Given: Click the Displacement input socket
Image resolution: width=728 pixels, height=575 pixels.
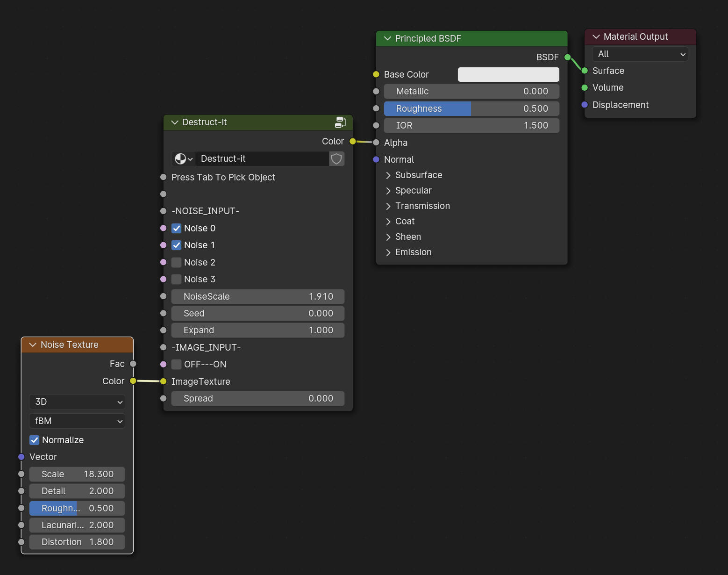Looking at the screenshot, I should coord(585,105).
